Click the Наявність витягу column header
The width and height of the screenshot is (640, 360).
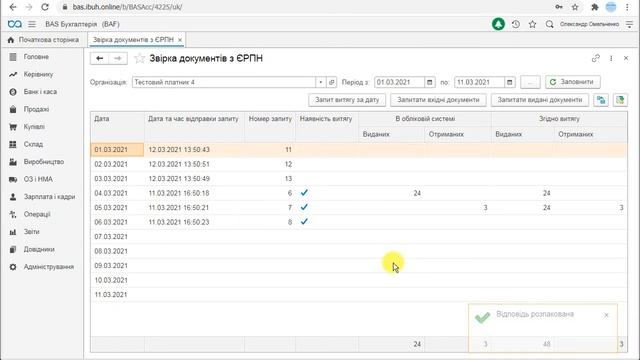(327, 127)
